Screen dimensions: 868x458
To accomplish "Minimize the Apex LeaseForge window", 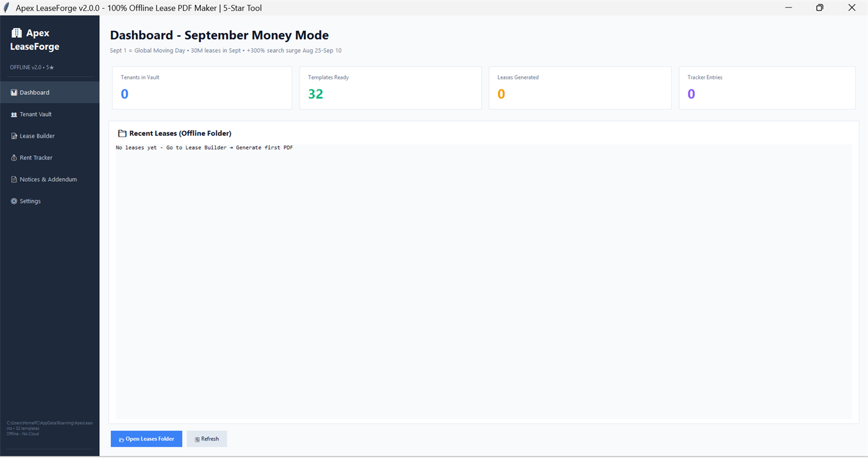I will tap(789, 8).
